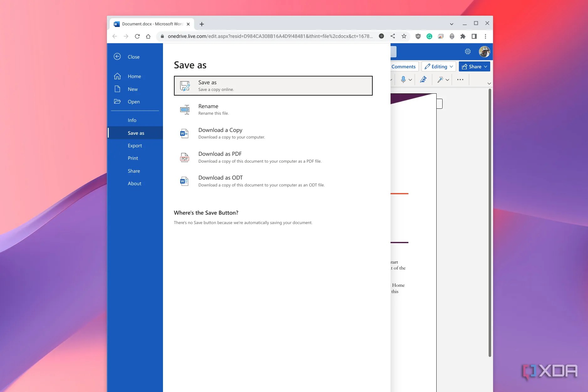Click the Download a Copy Word icon

pos(185,133)
